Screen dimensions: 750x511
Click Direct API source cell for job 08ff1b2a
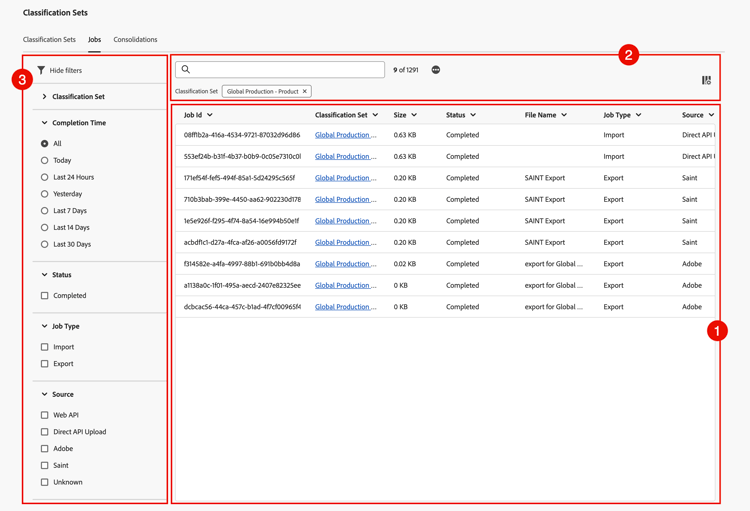tap(698, 135)
